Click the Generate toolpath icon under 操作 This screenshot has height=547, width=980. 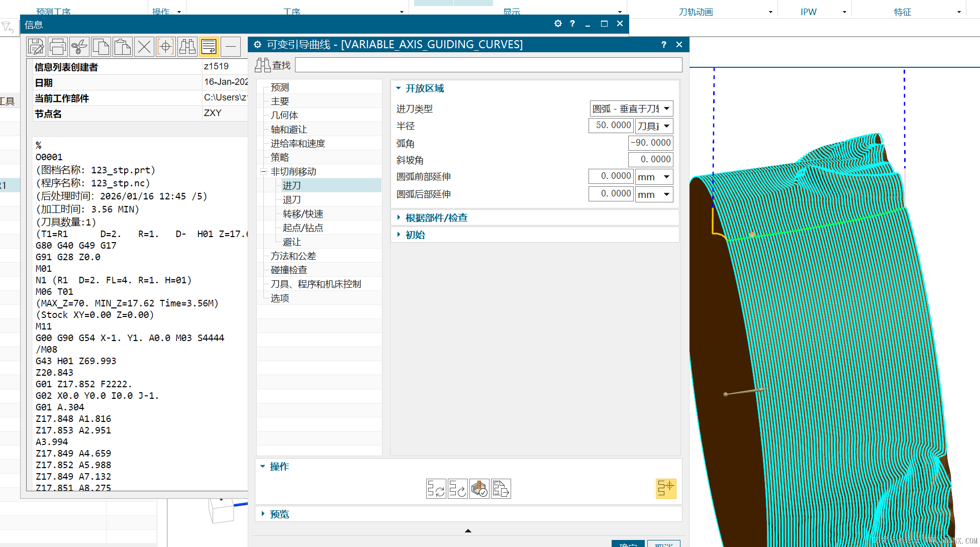pos(436,488)
